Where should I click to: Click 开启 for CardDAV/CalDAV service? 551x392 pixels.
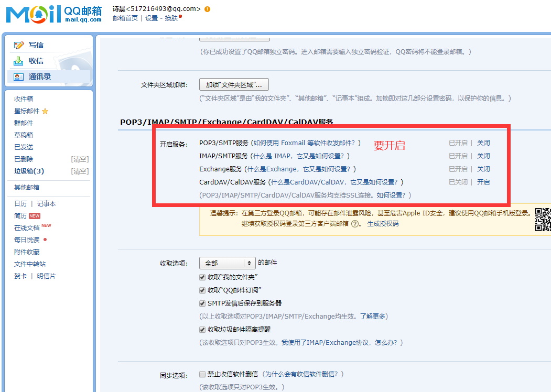[x=483, y=182]
